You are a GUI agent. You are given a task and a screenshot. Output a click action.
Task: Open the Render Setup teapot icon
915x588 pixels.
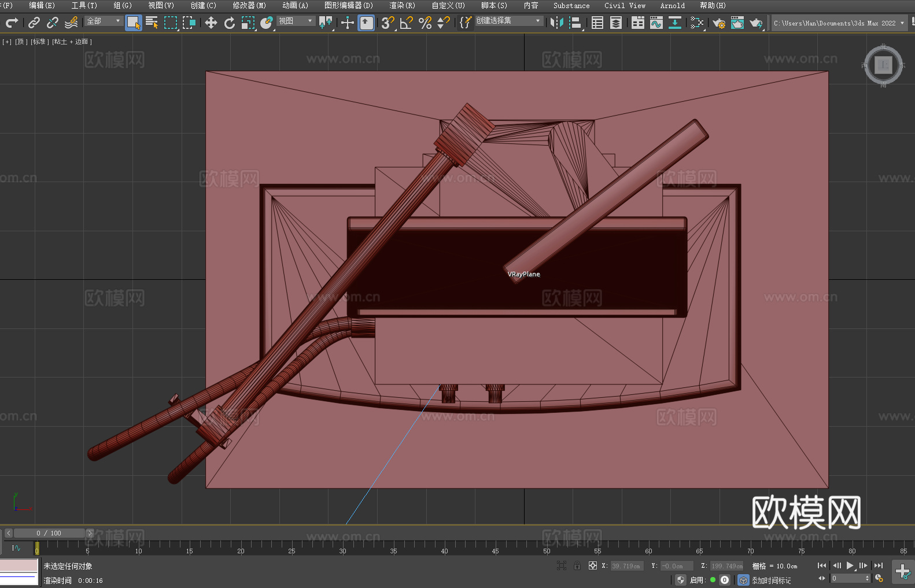(x=718, y=23)
